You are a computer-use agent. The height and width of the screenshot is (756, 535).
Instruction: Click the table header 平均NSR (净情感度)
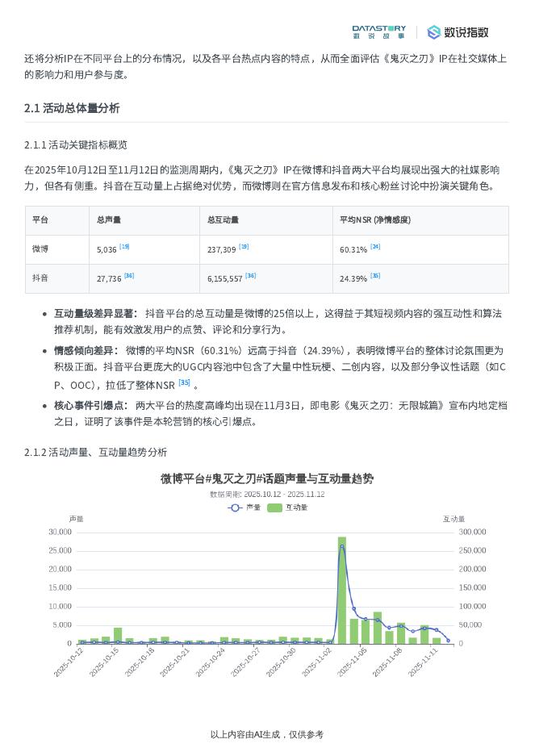tap(375, 219)
